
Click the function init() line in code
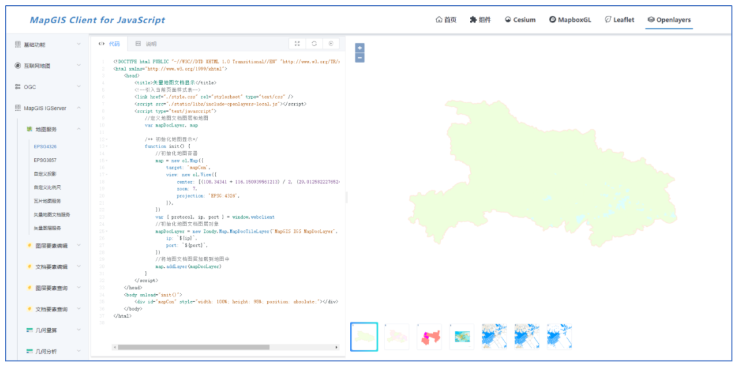(x=172, y=146)
